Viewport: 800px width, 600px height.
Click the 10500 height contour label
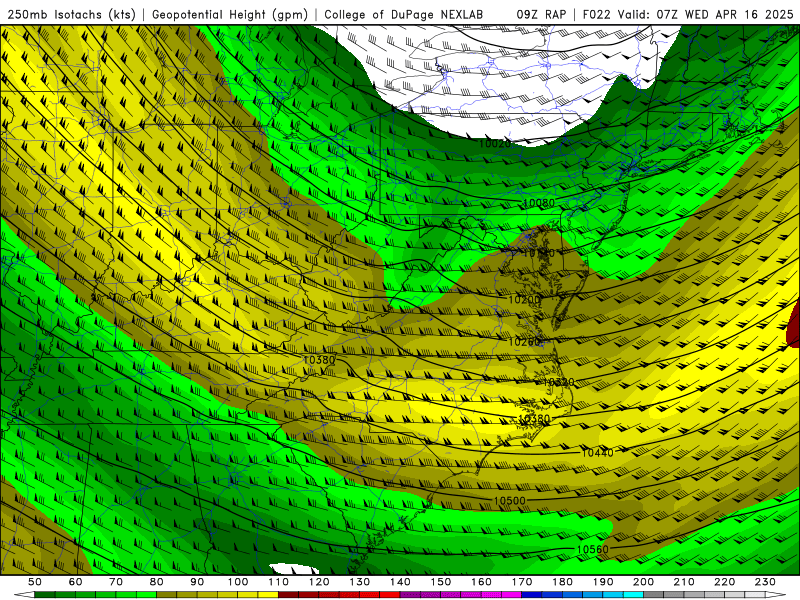point(509,501)
